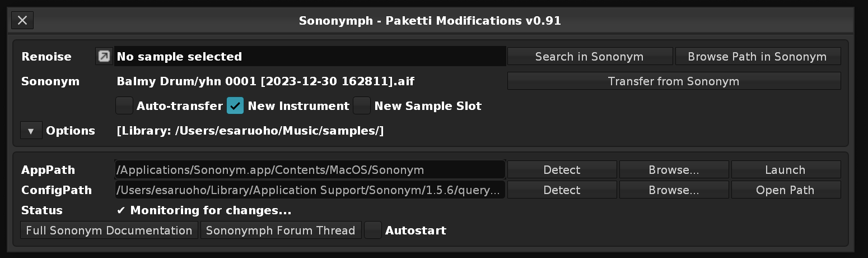
Task: Enable the Autostart checkbox
Action: [373, 230]
